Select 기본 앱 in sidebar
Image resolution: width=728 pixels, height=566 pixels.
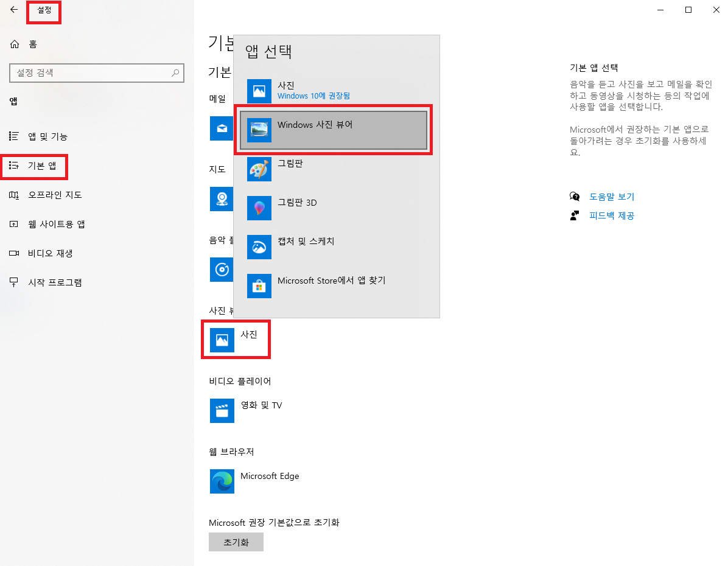coord(33,166)
